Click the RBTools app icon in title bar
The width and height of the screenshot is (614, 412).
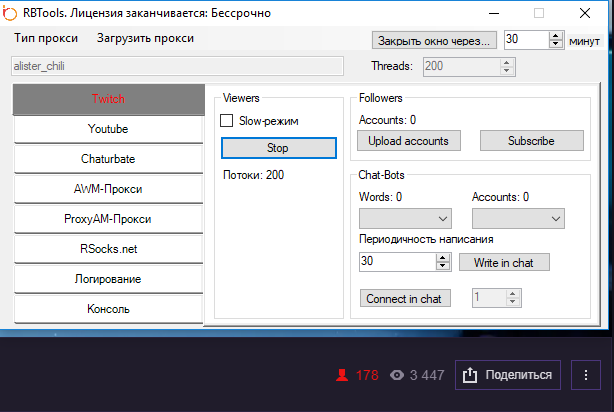11,12
